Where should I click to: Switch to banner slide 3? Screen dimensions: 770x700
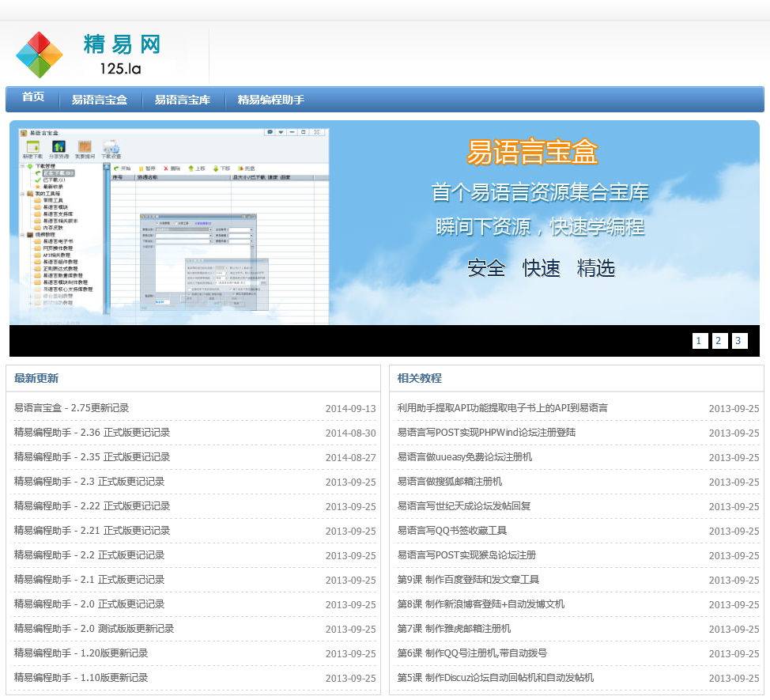click(x=739, y=341)
